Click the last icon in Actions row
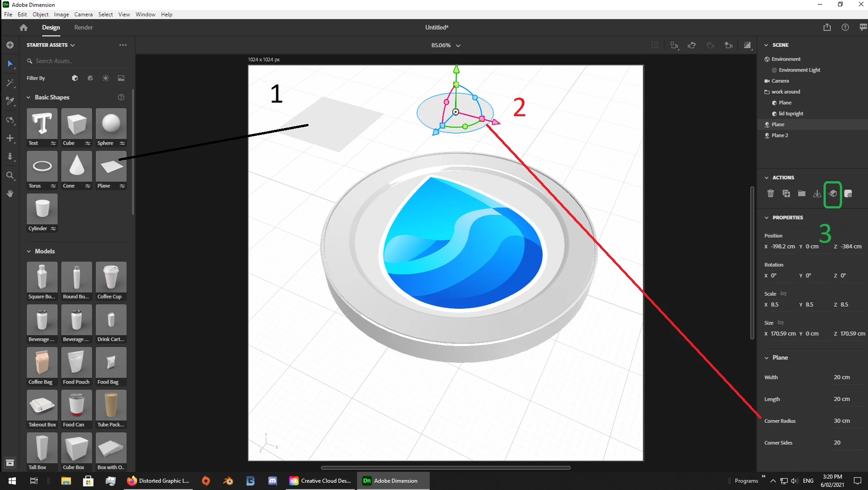 tap(848, 194)
